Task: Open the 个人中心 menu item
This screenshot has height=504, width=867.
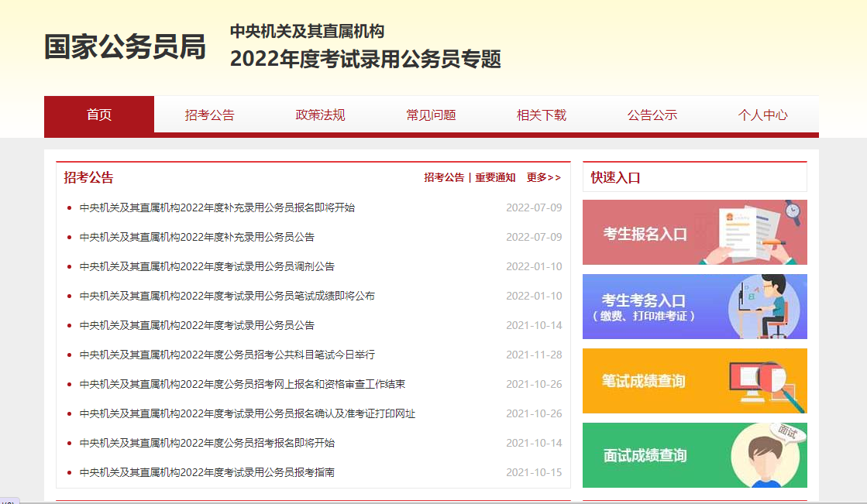Action: click(762, 115)
